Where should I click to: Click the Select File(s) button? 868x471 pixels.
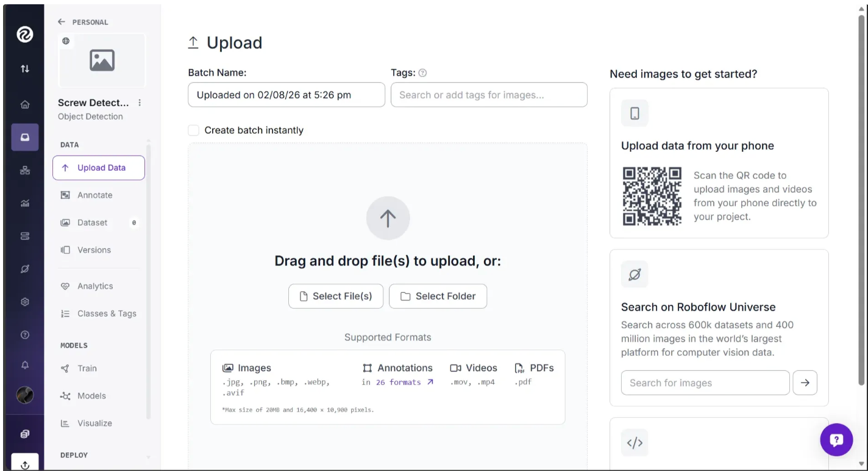[x=336, y=296]
